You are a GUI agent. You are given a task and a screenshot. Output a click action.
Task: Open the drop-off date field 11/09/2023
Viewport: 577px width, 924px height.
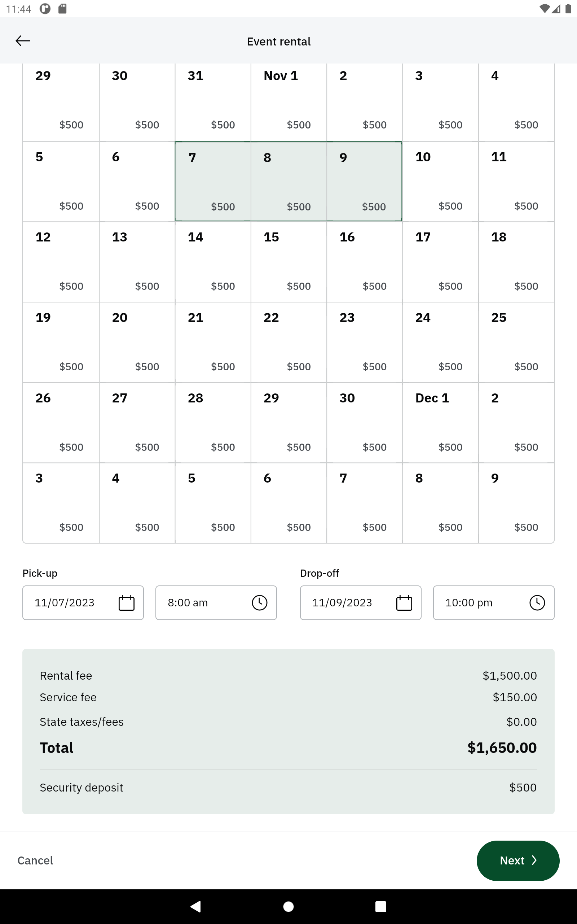(x=361, y=603)
